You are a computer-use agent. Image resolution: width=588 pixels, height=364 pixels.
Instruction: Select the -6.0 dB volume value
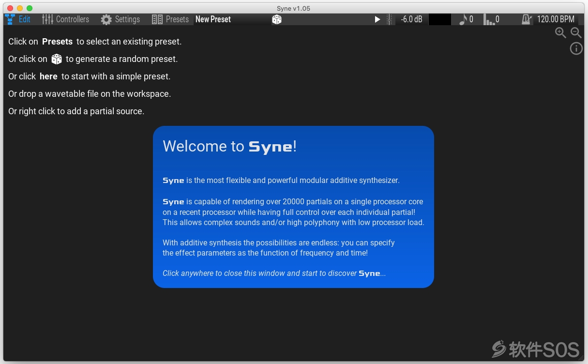(411, 19)
